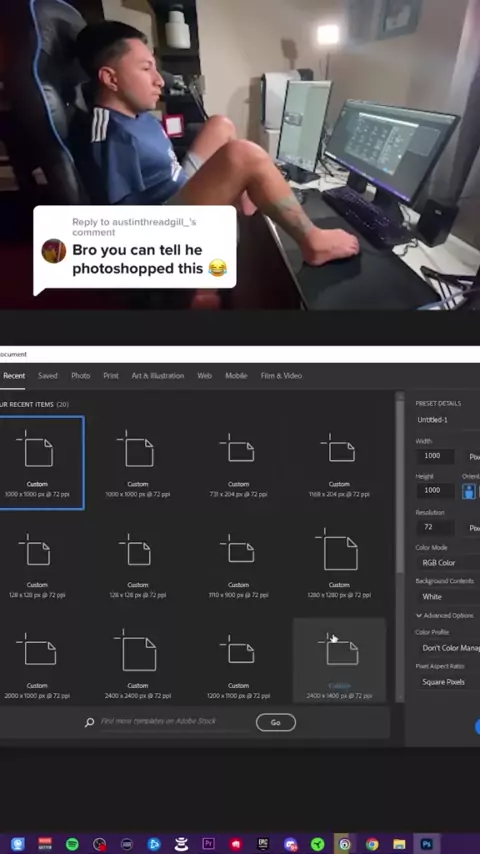This screenshot has width=480, height=854.
Task: Launch Premiere Pro from the taskbar
Action: (x=208, y=844)
